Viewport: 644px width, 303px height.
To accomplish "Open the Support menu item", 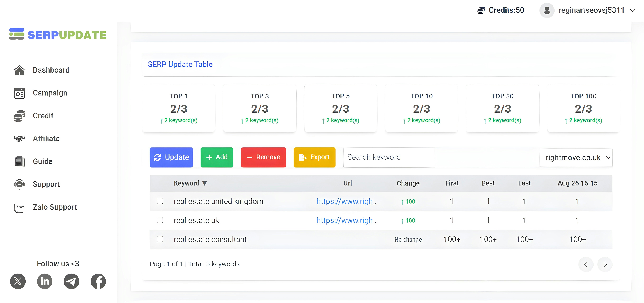I will pos(46,184).
